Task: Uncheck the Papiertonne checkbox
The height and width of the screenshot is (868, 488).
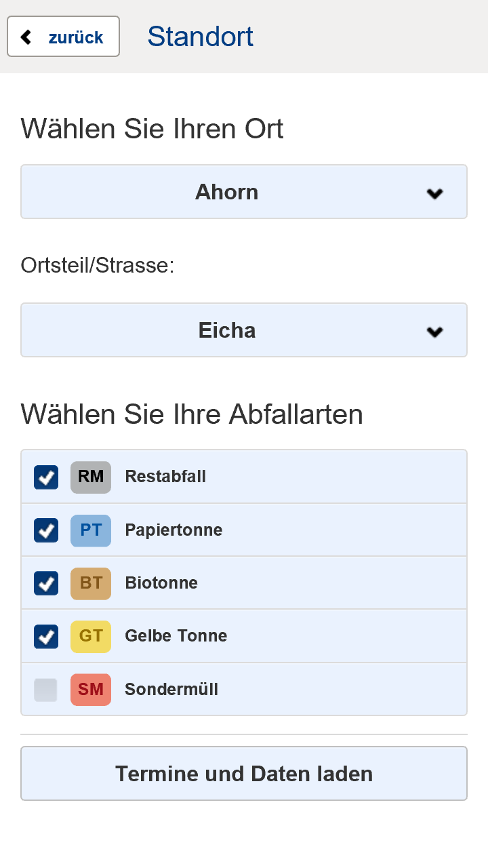Action: click(46, 530)
